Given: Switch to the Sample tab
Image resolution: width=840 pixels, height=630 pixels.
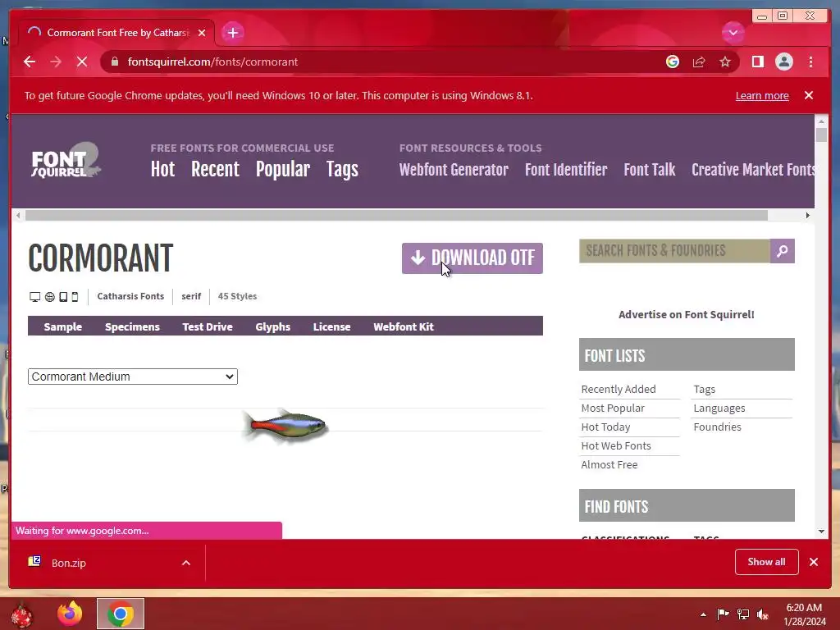Looking at the screenshot, I should click(x=62, y=326).
